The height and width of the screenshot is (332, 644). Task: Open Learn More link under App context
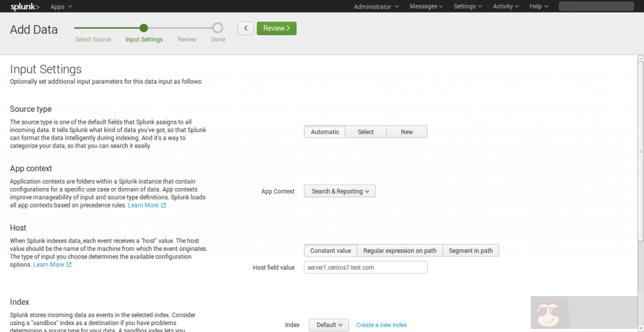[x=143, y=205]
